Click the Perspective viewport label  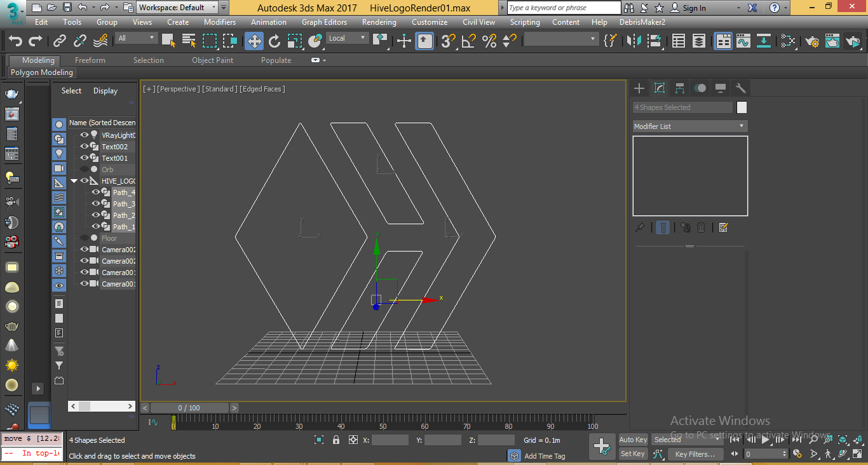(178, 89)
